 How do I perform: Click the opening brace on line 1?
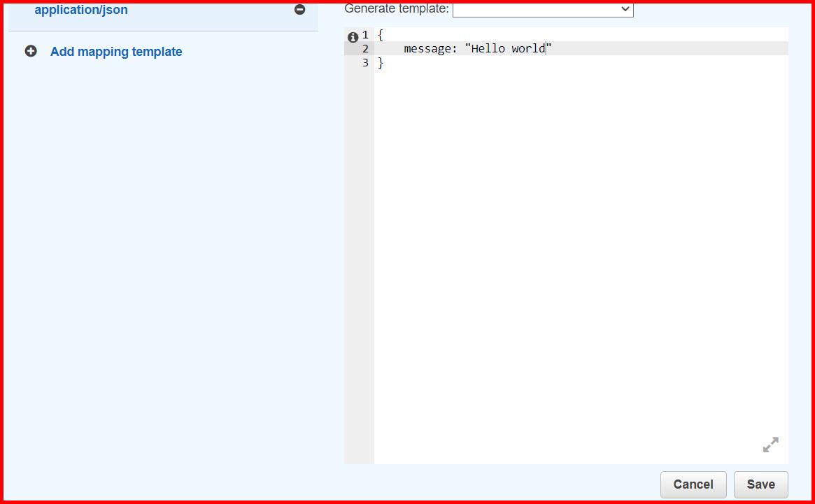coord(378,34)
